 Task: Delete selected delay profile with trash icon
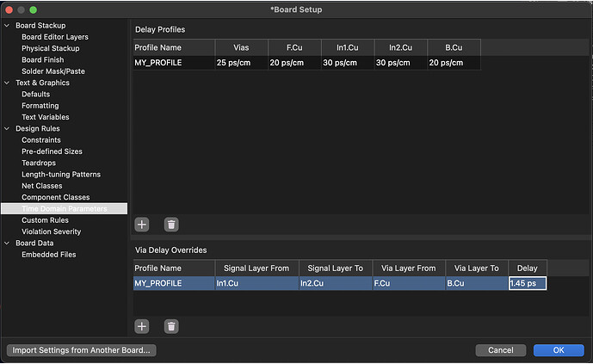click(171, 224)
